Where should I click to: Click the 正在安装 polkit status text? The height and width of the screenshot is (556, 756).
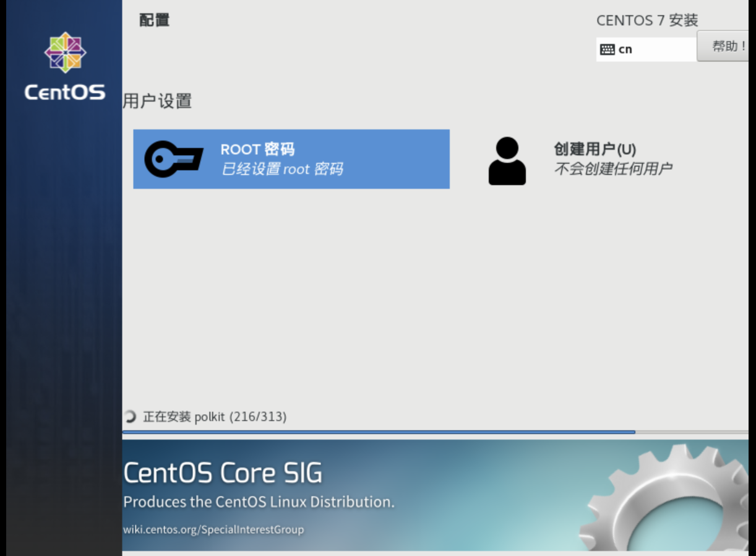coord(215,417)
